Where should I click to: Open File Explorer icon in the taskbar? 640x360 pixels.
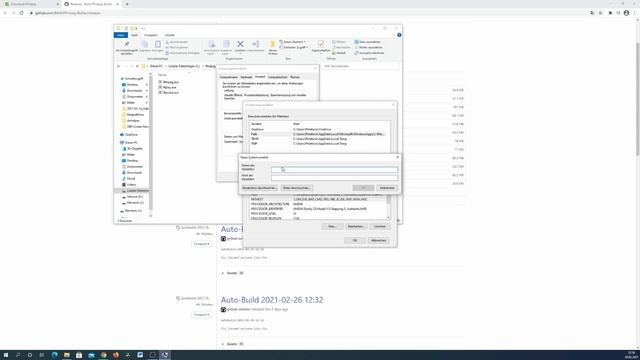pos(67,355)
